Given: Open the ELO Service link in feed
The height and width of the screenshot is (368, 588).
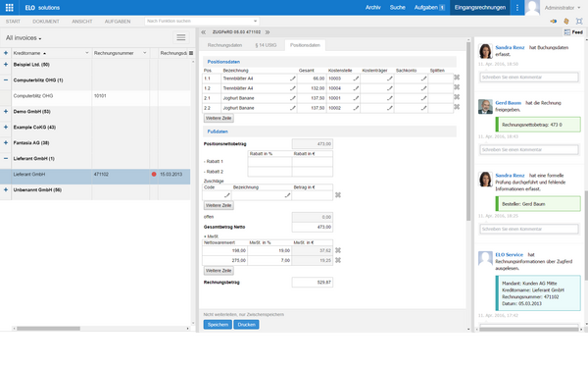Looking at the screenshot, I should (509, 254).
